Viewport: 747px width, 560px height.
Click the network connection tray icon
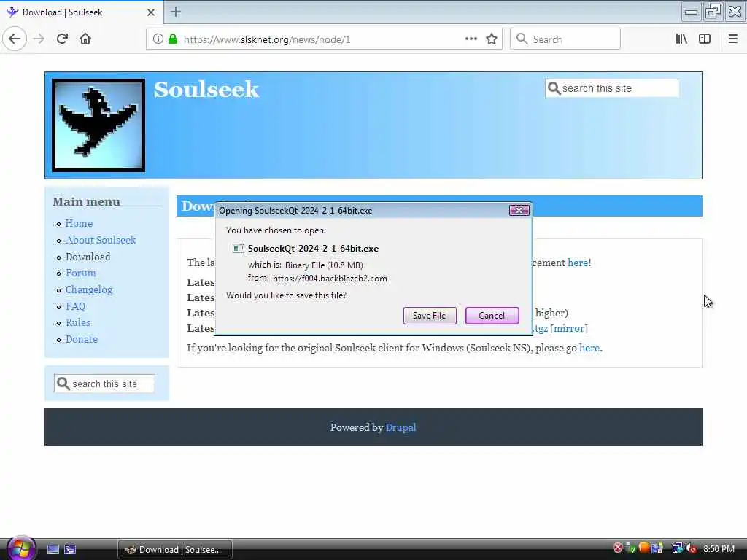click(x=677, y=548)
